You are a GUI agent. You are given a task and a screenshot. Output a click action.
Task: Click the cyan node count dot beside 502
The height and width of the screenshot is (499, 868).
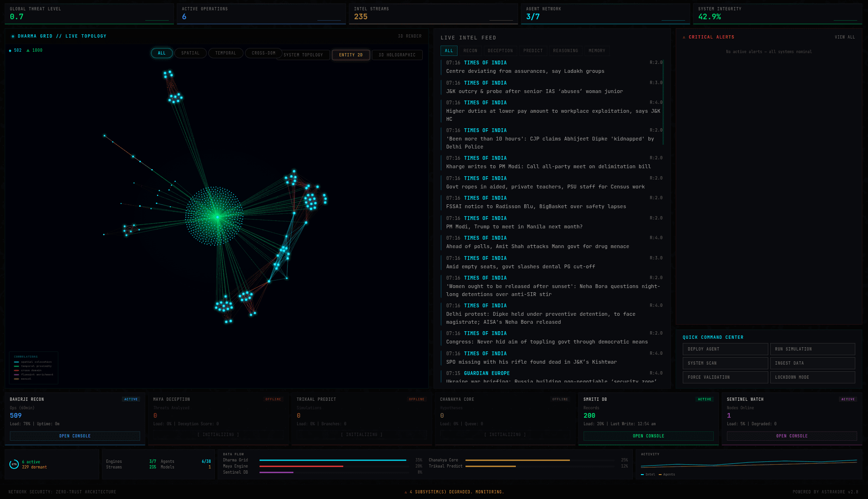(10, 50)
